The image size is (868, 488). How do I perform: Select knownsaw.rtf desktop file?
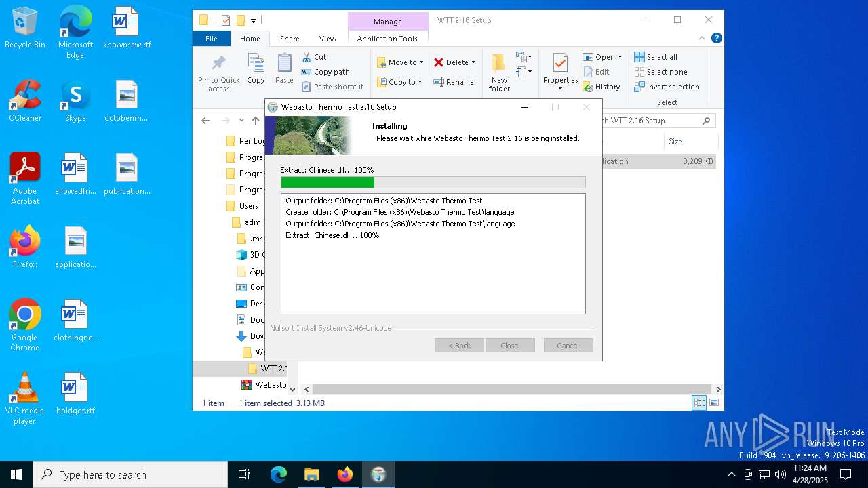pyautogui.click(x=127, y=28)
